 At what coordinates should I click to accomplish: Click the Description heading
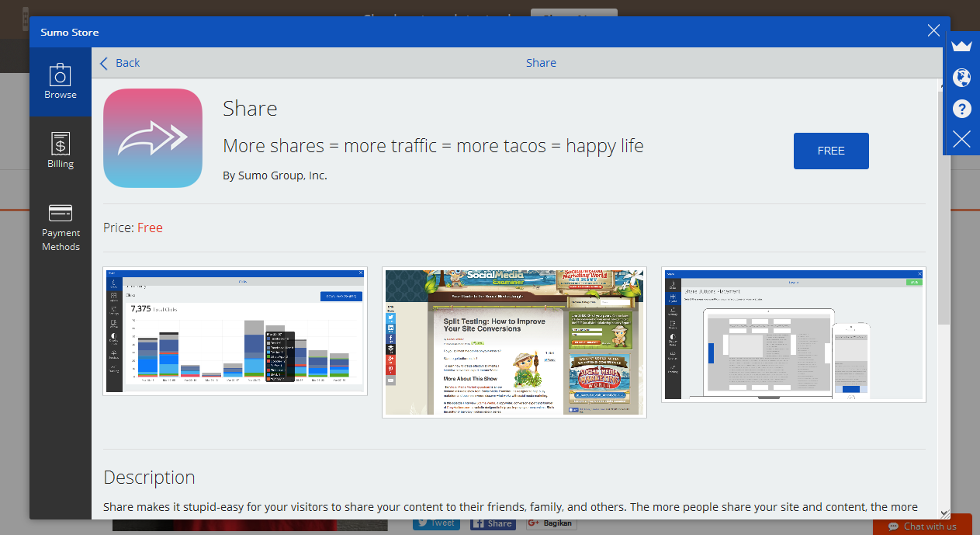tap(149, 477)
